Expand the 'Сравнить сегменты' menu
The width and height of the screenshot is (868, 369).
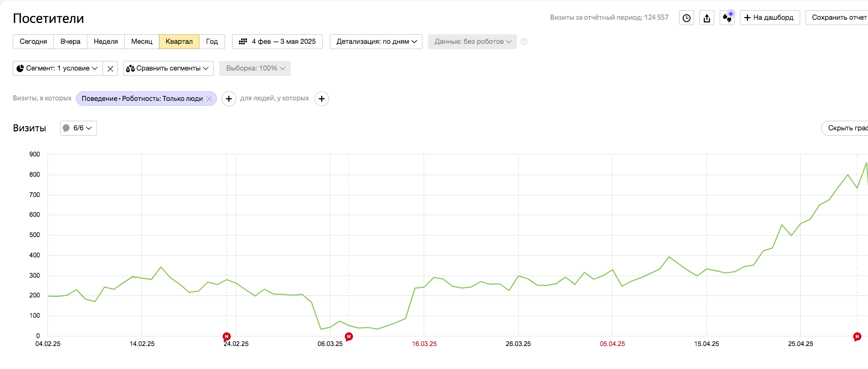click(x=168, y=68)
